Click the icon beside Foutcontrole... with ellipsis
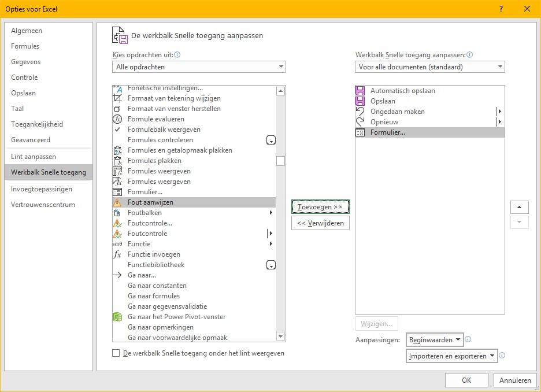 pyautogui.click(x=117, y=223)
